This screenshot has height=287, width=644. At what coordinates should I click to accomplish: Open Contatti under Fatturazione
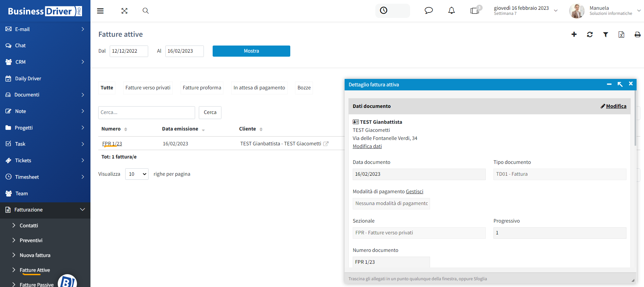tap(29, 226)
